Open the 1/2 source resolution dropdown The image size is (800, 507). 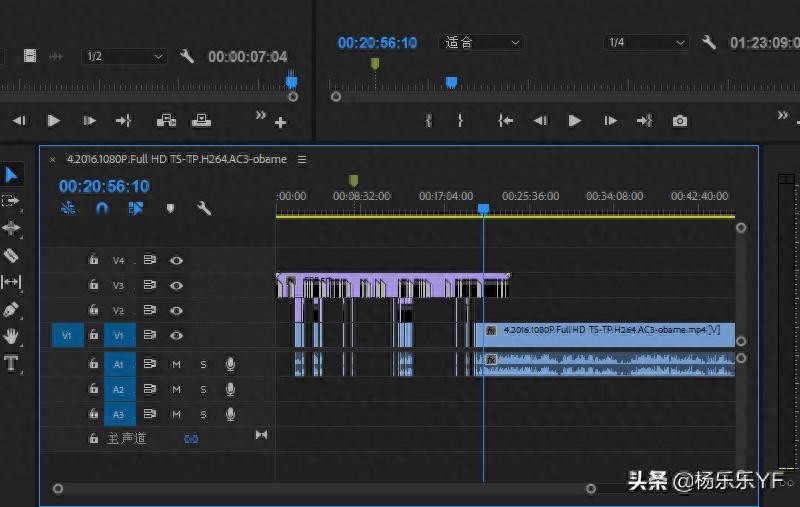click(x=125, y=57)
